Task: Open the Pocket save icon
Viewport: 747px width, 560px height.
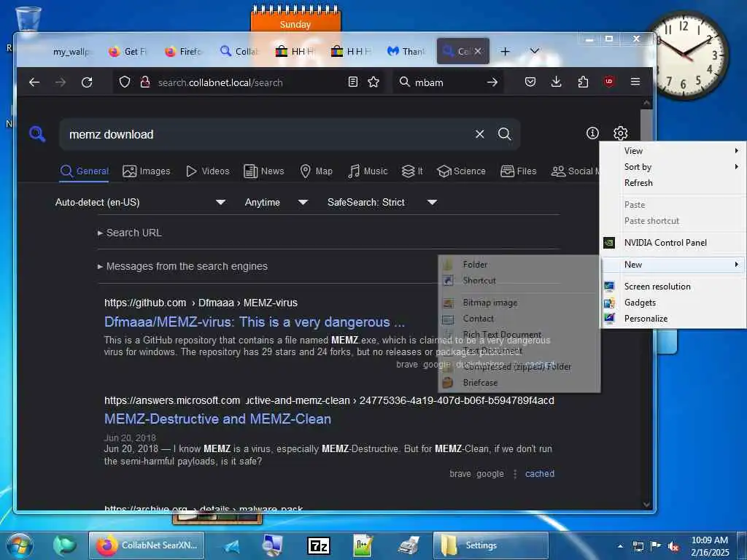Action: point(530,82)
